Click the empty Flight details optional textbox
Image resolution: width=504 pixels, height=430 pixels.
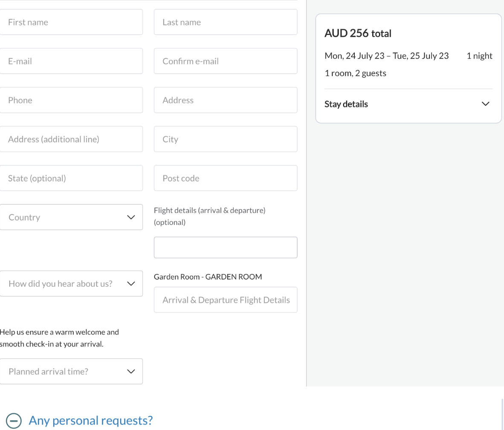click(225, 247)
